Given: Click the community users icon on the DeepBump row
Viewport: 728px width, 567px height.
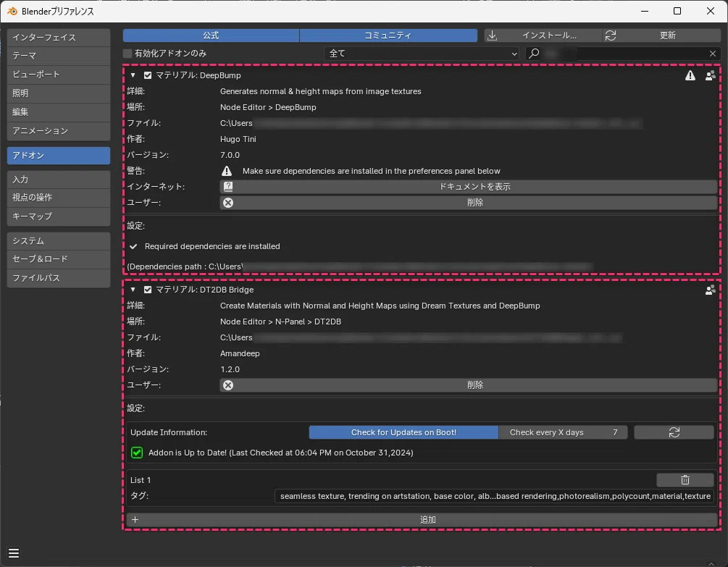Looking at the screenshot, I should [711, 75].
